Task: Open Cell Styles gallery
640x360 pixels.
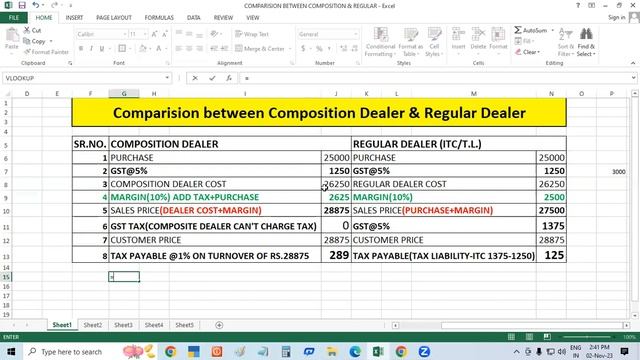Action: [x=434, y=42]
